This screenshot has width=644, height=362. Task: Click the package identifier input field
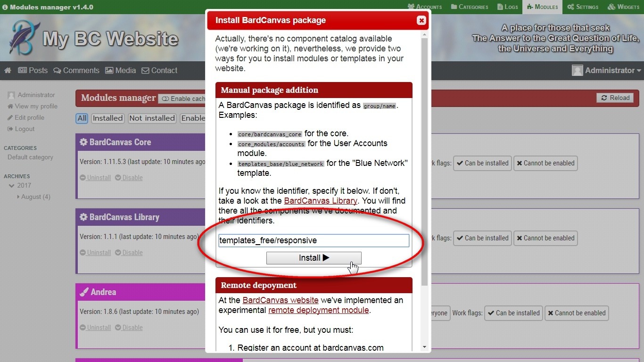[x=314, y=240]
